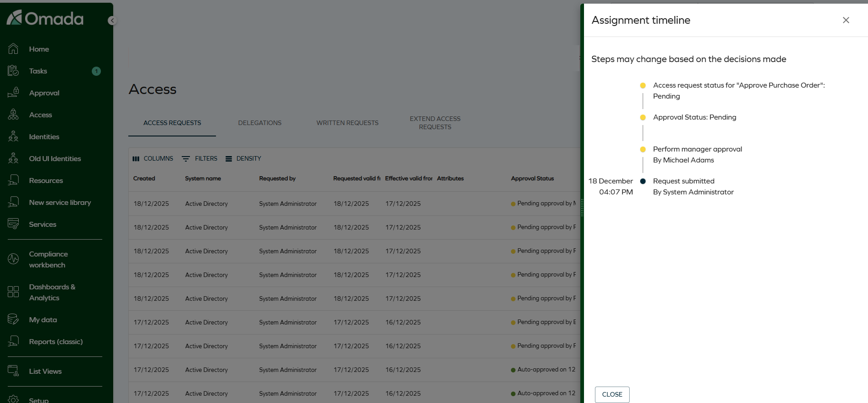Sort by the Created column header
This screenshot has width=868, height=403.
tap(144, 178)
